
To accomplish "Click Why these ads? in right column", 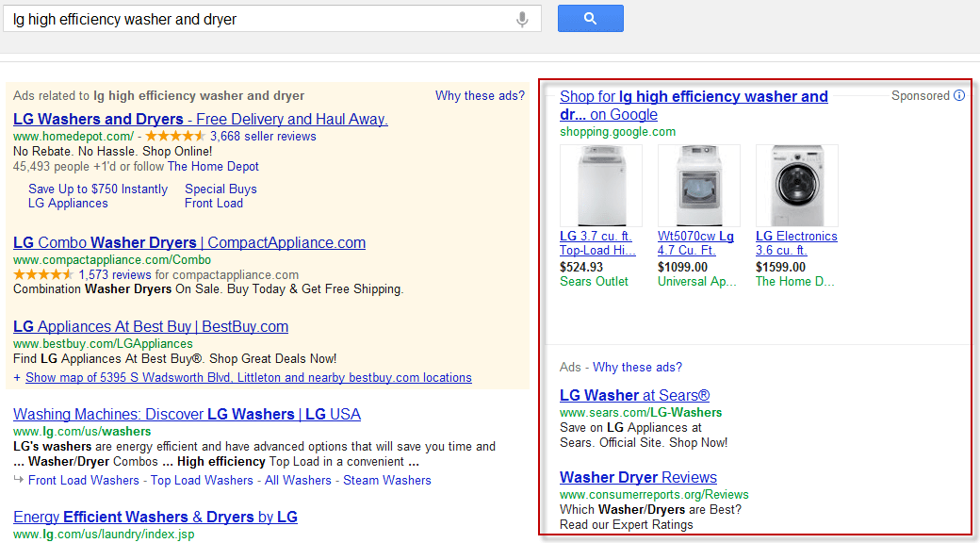I will click(x=638, y=368).
